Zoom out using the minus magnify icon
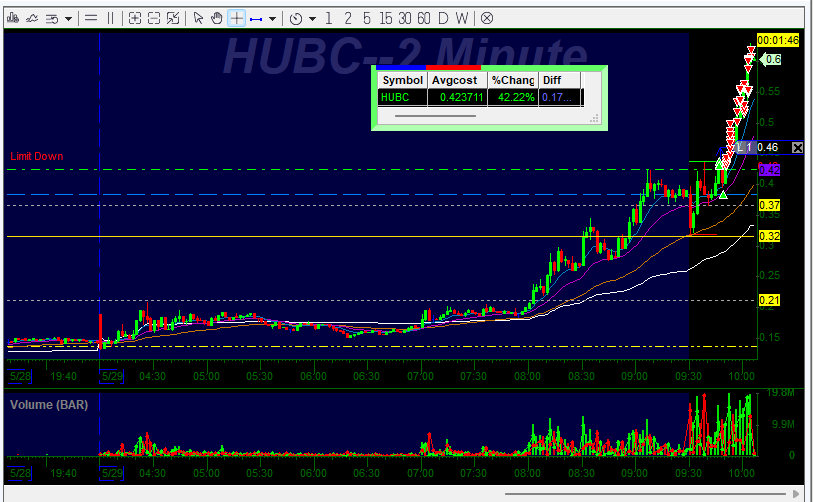This screenshot has width=814, height=502. point(154,19)
